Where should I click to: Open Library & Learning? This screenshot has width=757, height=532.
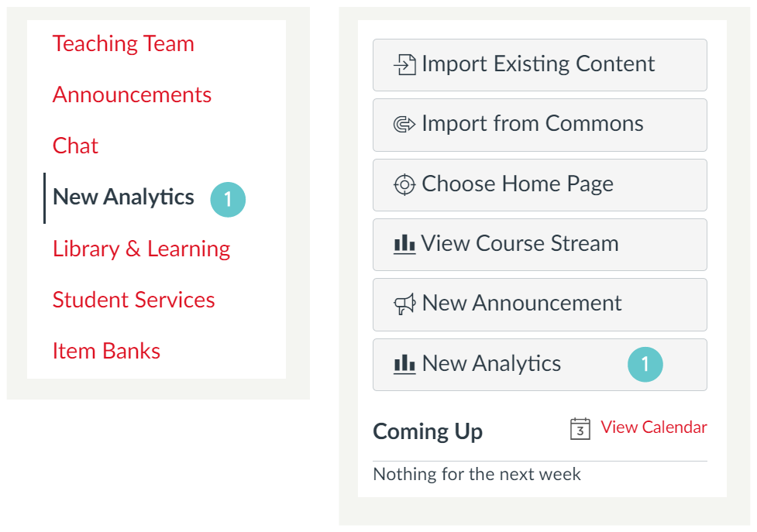point(141,249)
